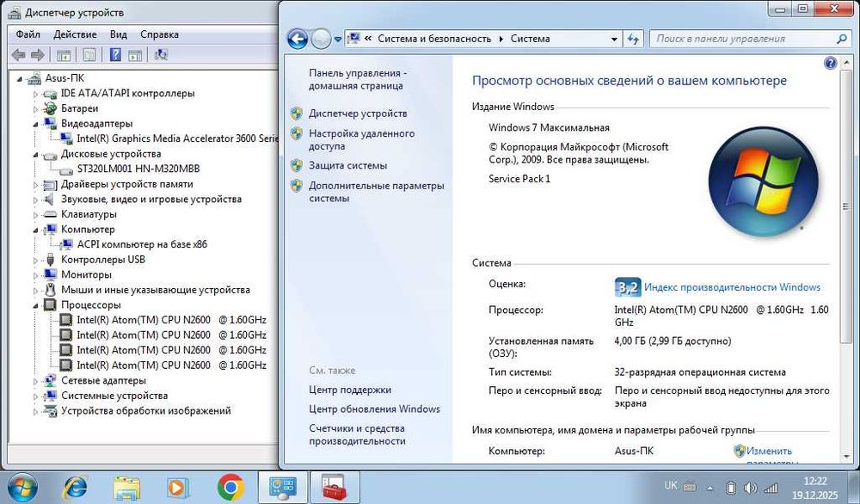
Task: Open Защита системы link
Action: tap(347, 165)
